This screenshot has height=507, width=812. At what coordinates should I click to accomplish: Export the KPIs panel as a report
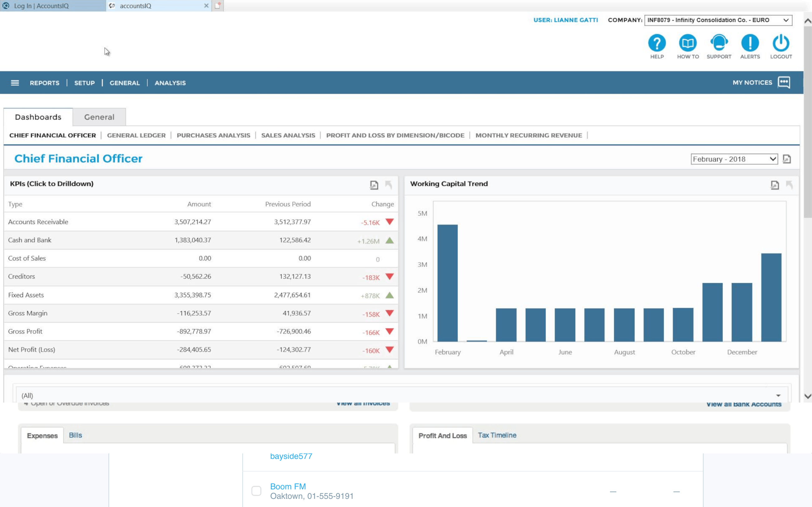click(374, 185)
